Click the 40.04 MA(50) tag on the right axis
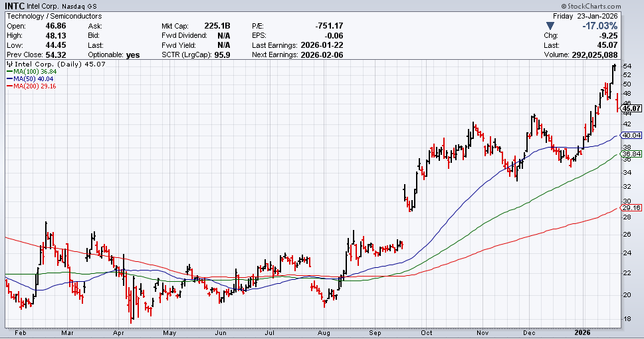Image resolution: width=644 pixels, height=339 pixels. (631, 135)
